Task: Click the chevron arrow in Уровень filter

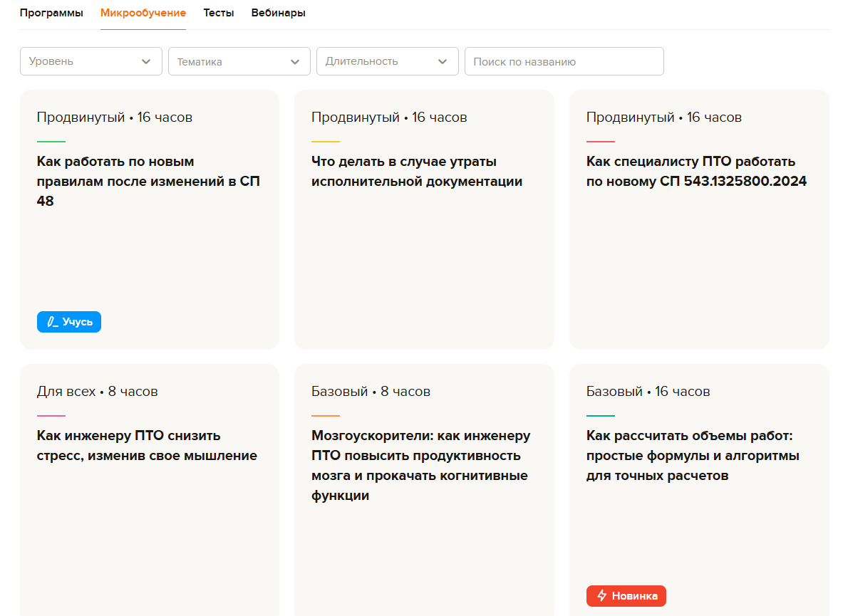Action: (146, 61)
